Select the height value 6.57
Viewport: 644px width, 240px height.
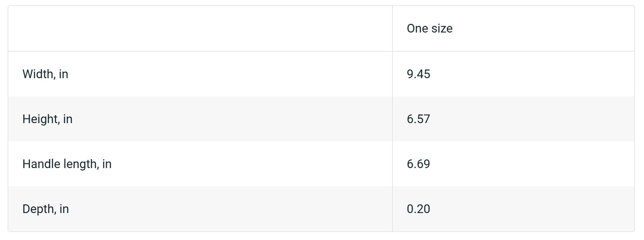coord(418,119)
